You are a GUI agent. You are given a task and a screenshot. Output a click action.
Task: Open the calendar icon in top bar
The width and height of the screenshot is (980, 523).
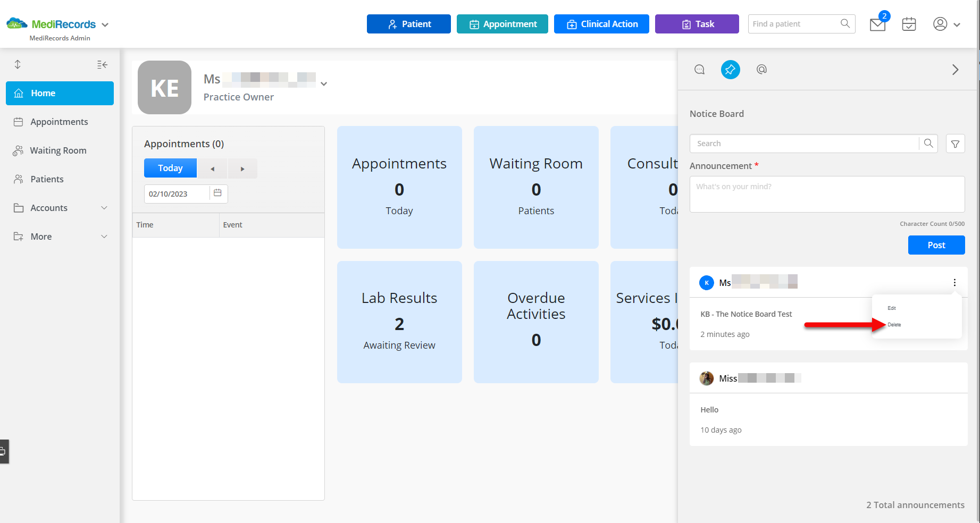coord(909,24)
